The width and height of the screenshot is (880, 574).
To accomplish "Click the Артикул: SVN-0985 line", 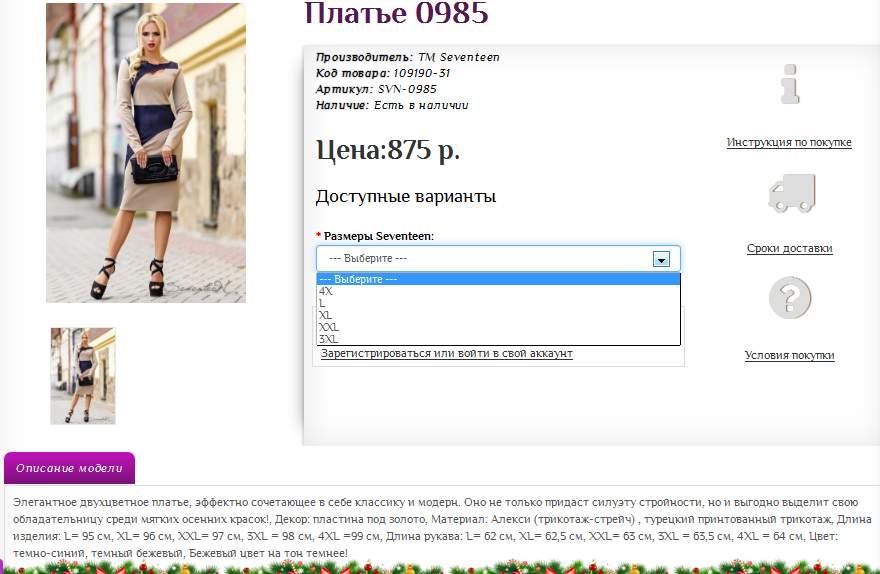I will click(376, 89).
